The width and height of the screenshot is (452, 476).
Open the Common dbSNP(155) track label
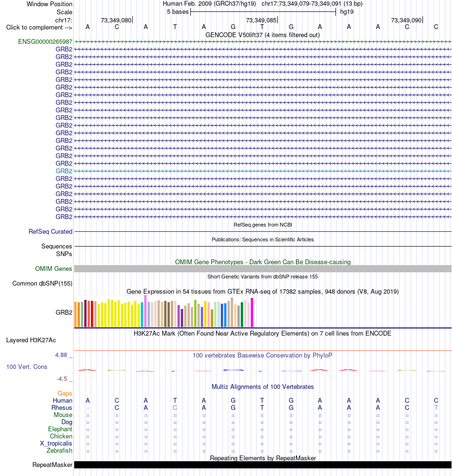pyautogui.click(x=42, y=284)
